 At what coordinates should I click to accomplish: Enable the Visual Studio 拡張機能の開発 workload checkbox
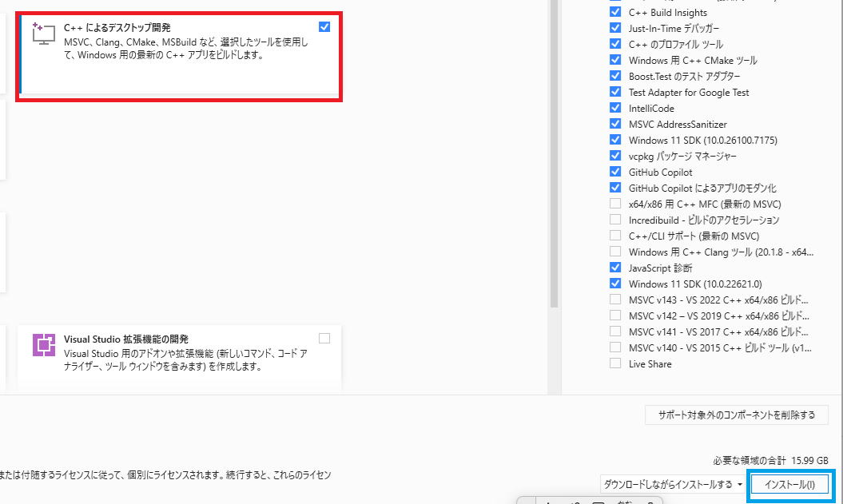pos(324,338)
